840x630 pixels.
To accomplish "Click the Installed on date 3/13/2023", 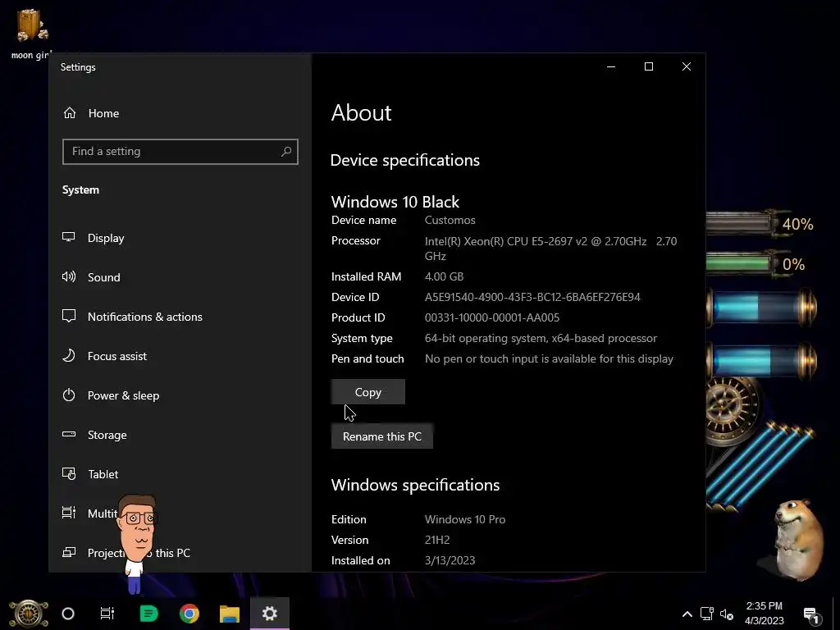I will click(450, 560).
